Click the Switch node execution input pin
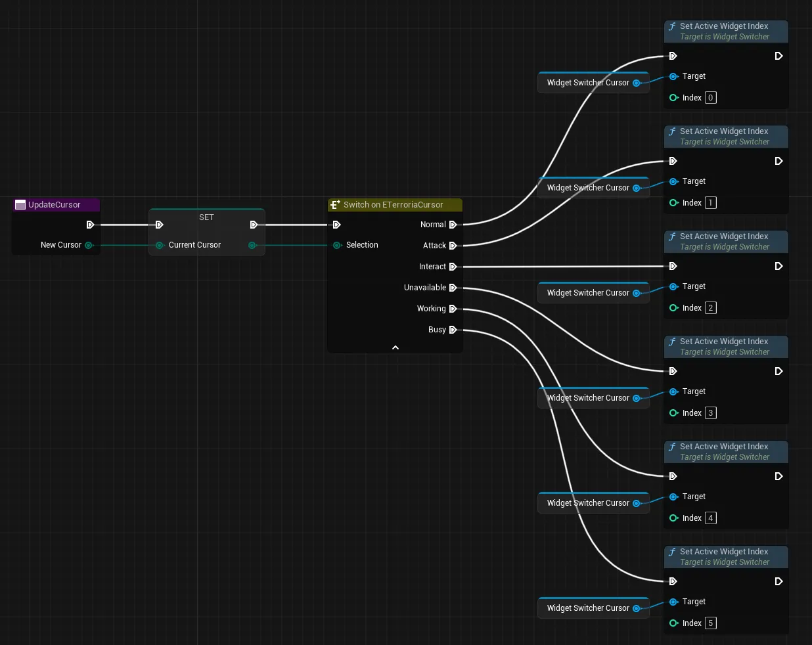The width and height of the screenshot is (812, 645). click(x=336, y=225)
